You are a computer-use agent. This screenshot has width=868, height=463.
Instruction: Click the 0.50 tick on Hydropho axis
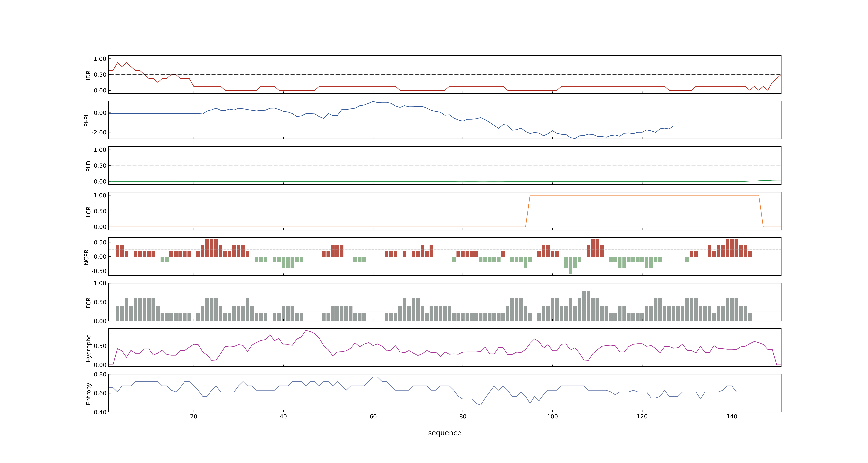click(100, 346)
